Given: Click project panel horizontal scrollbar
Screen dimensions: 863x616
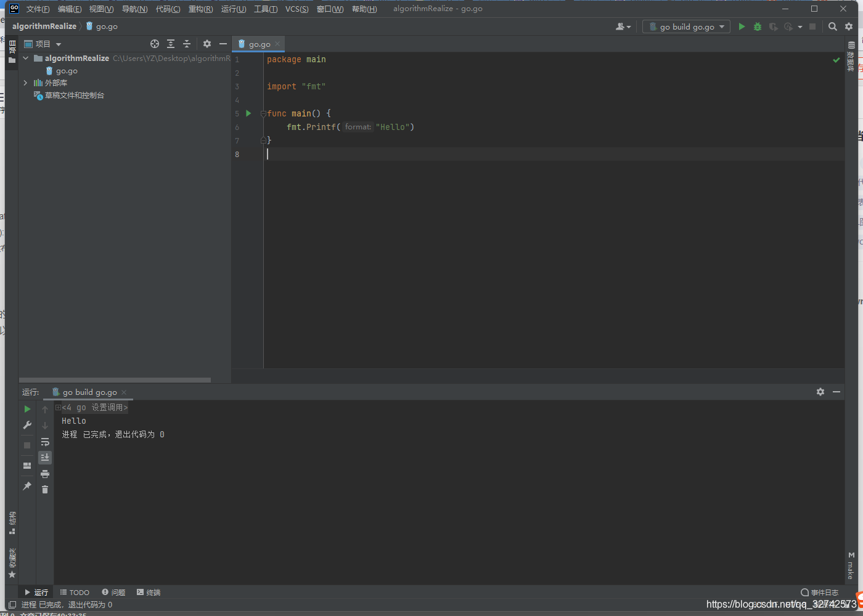Looking at the screenshot, I should click(115, 380).
